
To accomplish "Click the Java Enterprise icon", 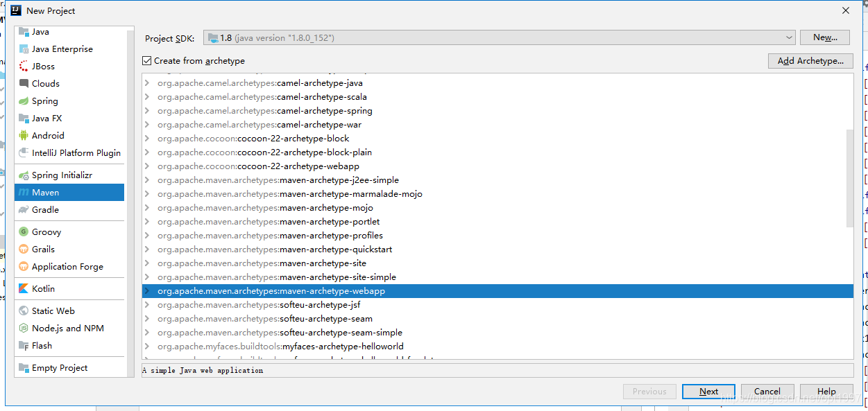I will [24, 49].
